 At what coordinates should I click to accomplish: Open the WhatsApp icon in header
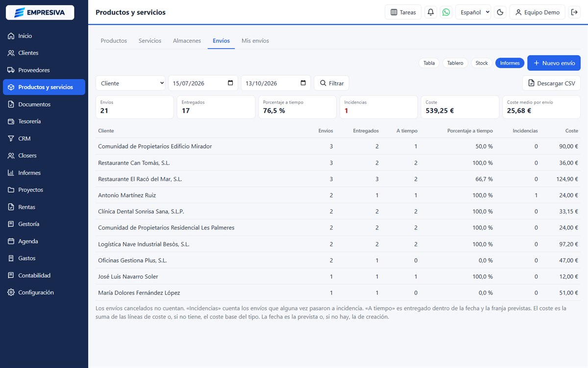click(x=446, y=12)
